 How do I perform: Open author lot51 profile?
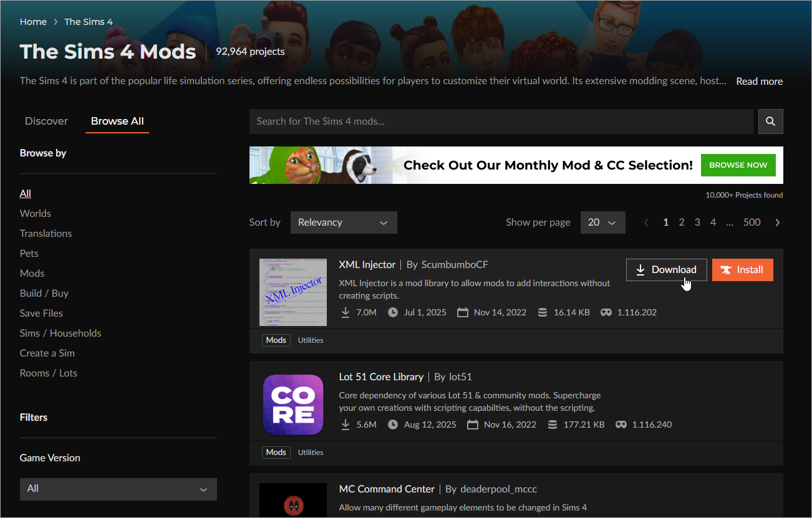tap(460, 377)
